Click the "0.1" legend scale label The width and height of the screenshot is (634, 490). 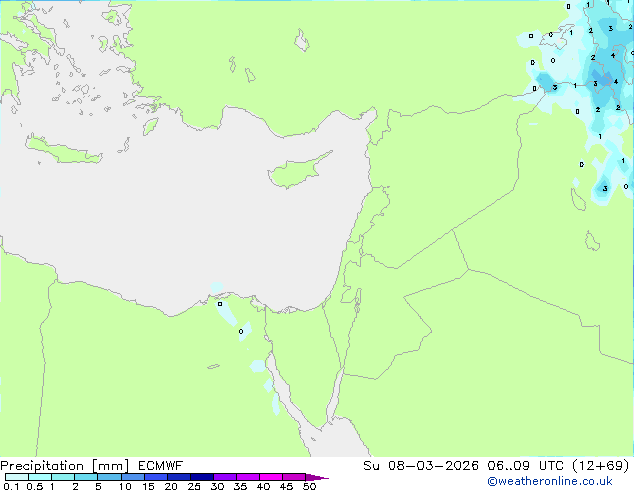[x=11, y=486]
